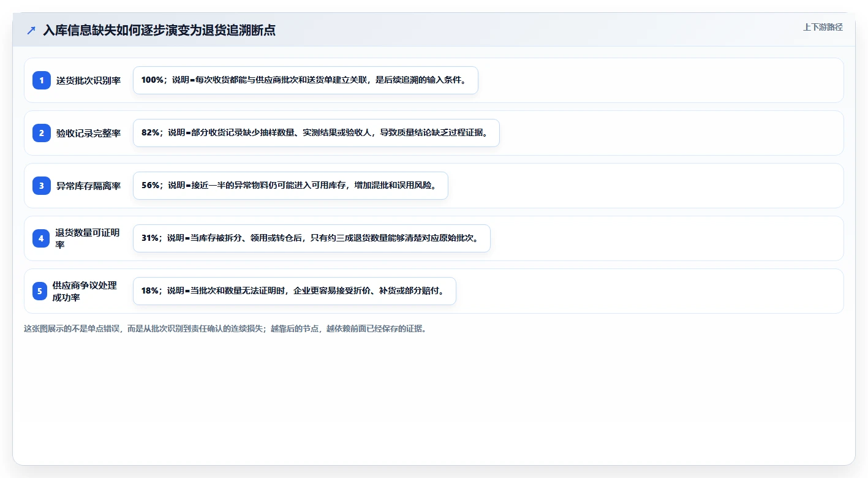Viewport: 868px width, 478px height.
Task: Select the step 3 number badge
Action: (x=42, y=186)
